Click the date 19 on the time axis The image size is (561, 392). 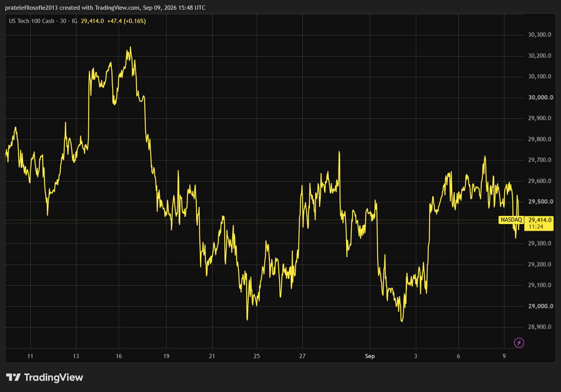(x=166, y=356)
